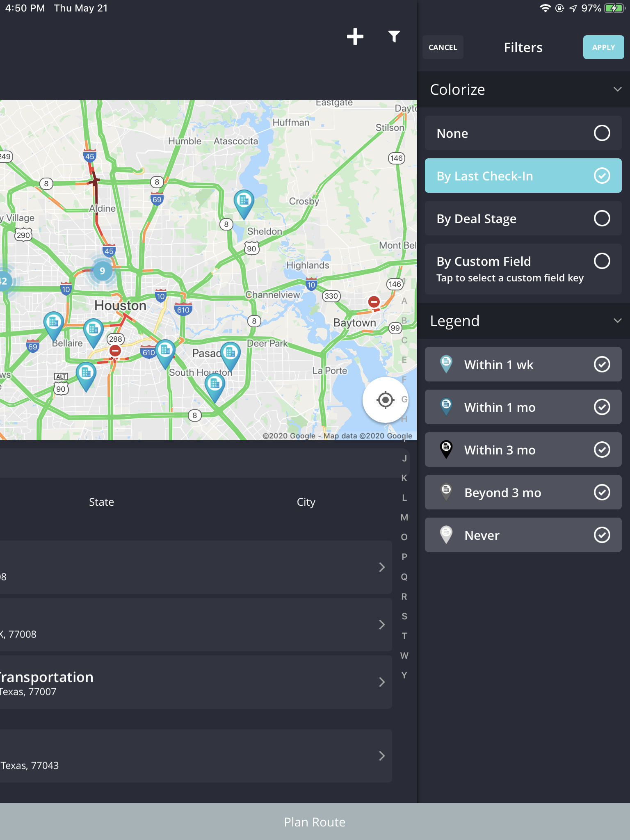Select the building pin near Sheldon
The width and height of the screenshot is (630, 840).
pyautogui.click(x=244, y=204)
